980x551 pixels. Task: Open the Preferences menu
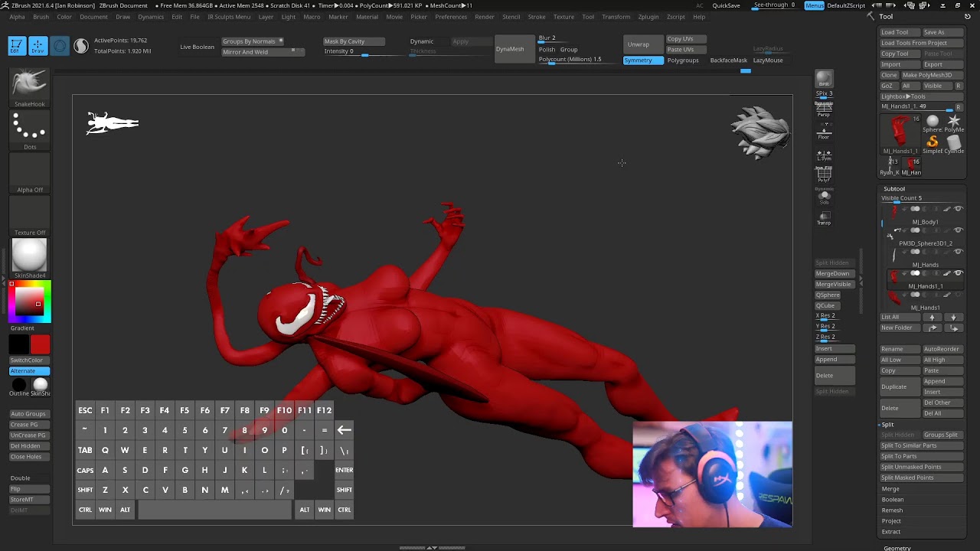[x=451, y=17]
